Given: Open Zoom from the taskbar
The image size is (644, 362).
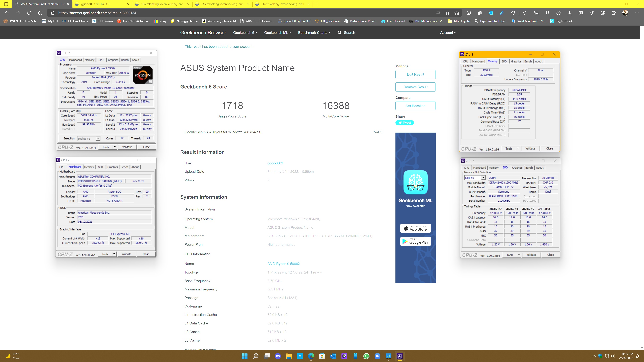Looking at the screenshot, I should pos(378,356).
